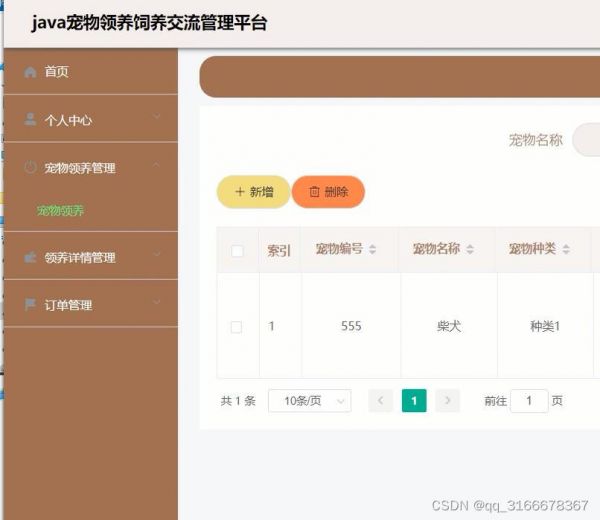Expand the 订单管理 menu chevron
The width and height of the screenshot is (600, 520).
[x=157, y=302]
